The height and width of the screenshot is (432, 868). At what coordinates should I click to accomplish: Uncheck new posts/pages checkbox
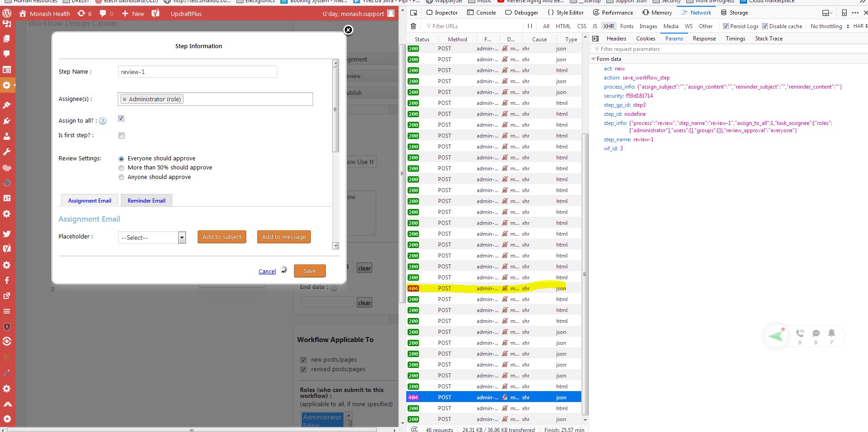(303, 360)
